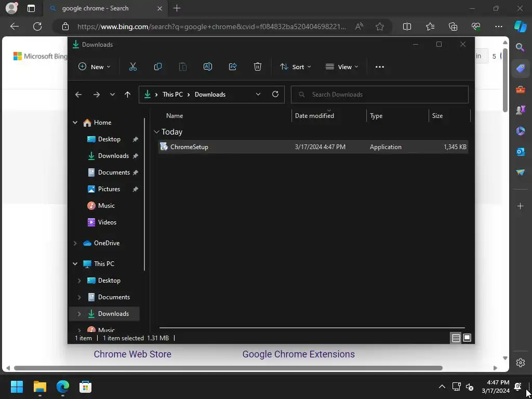Click the Search Downloads field

click(x=380, y=95)
